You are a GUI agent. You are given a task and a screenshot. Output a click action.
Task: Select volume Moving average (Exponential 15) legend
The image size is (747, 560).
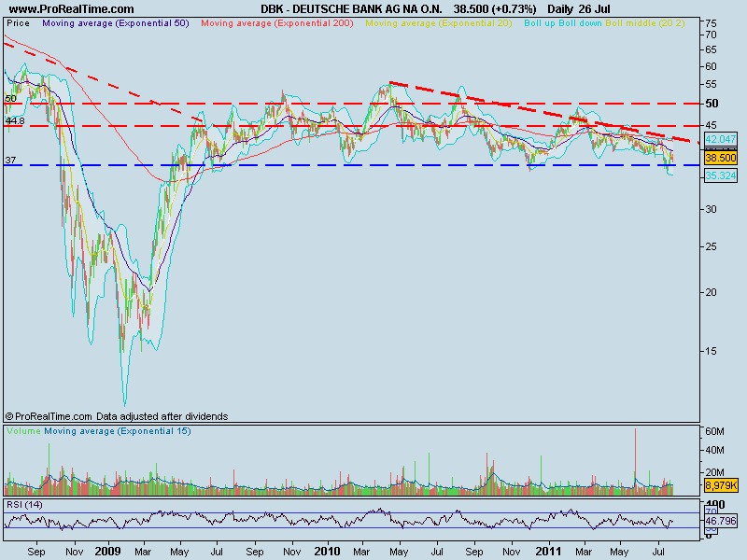[118, 431]
